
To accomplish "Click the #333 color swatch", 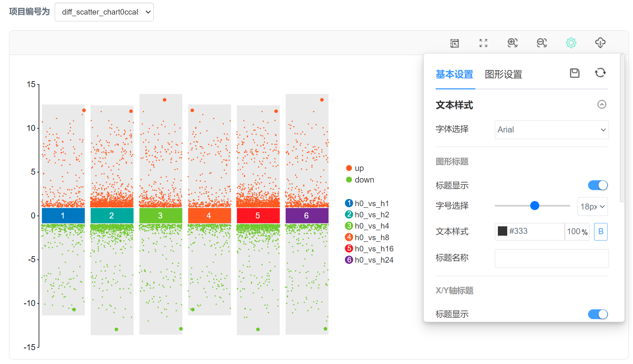I will (502, 231).
